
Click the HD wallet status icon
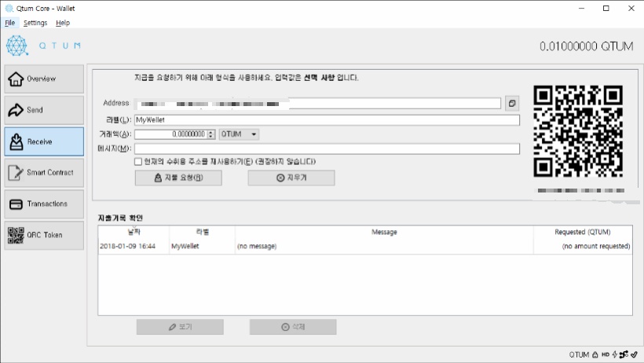coord(606,354)
